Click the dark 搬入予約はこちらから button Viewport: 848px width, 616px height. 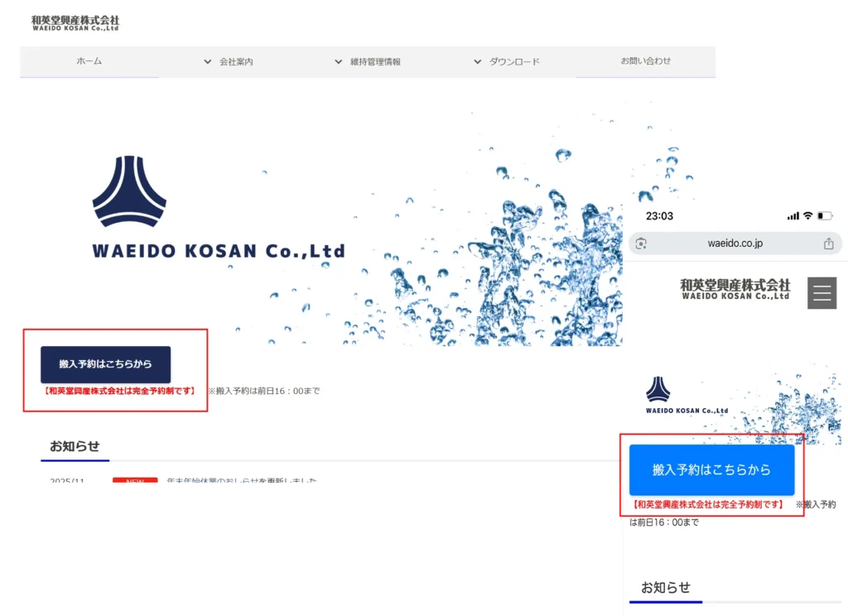click(x=105, y=364)
